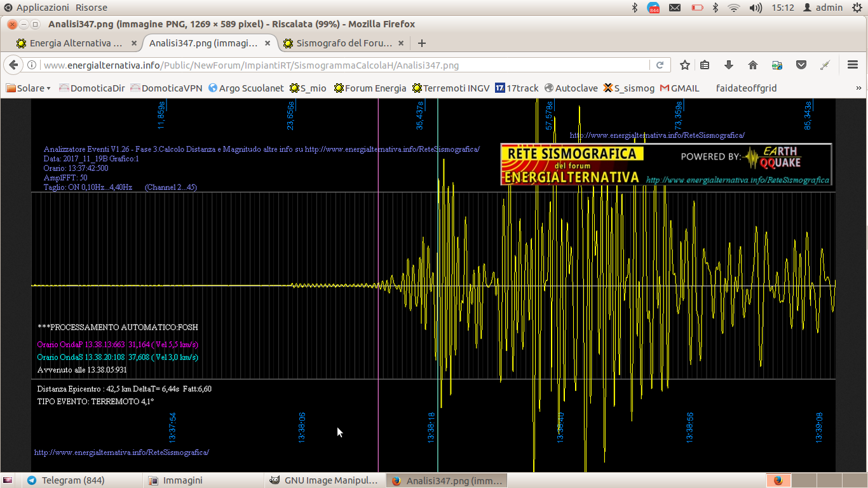Open the admin user menu
Screen dimensions: 868x488
tap(823, 8)
